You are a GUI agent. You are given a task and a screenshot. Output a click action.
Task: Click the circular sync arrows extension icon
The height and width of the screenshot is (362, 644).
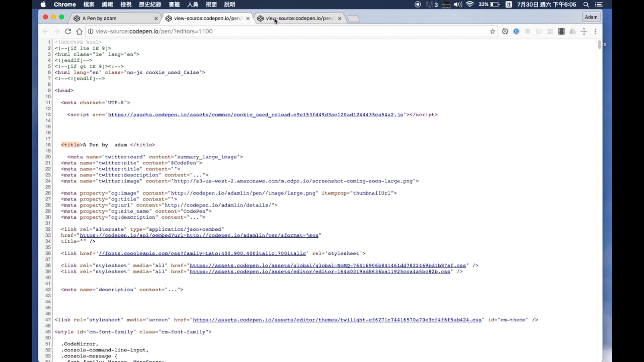(505, 31)
